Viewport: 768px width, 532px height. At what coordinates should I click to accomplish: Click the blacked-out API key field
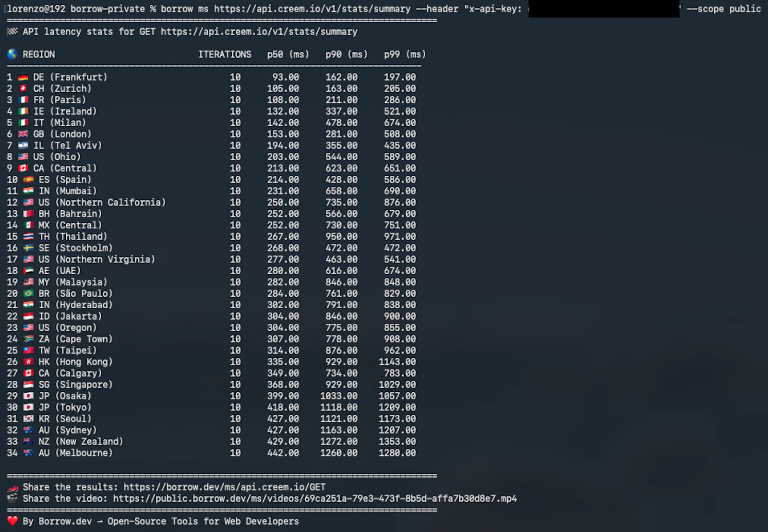(x=604, y=9)
